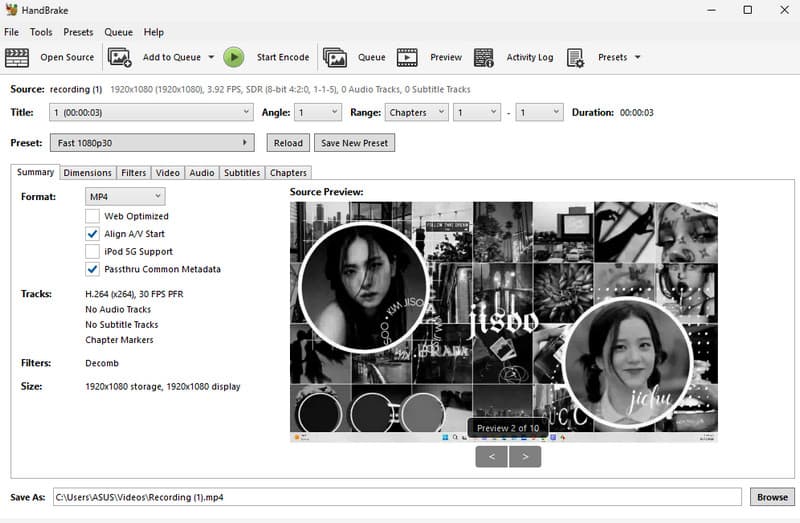
Task: Click the No Subtitle Tracks text
Action: pyautogui.click(x=121, y=325)
